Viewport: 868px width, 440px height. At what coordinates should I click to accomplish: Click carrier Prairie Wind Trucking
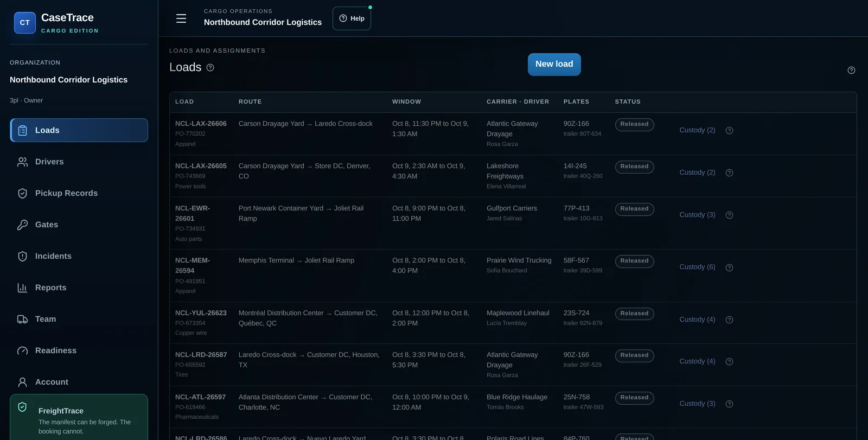tap(519, 260)
